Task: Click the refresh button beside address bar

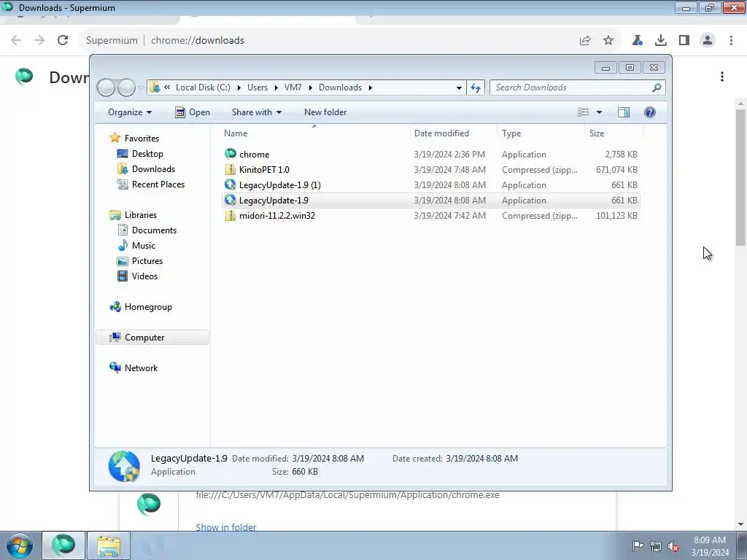Action: (x=476, y=87)
